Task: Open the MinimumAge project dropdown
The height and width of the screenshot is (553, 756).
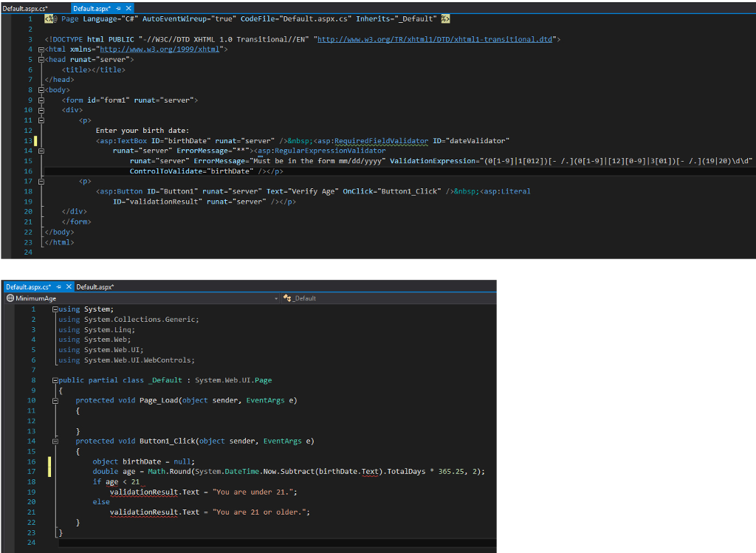Action: (x=276, y=298)
